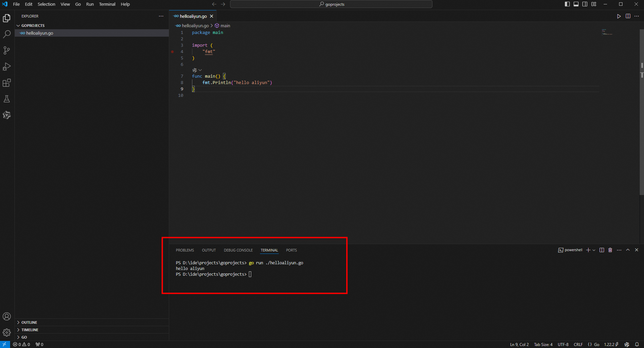
Task: Click extension icon in status bar
Action: pyautogui.click(x=627, y=344)
